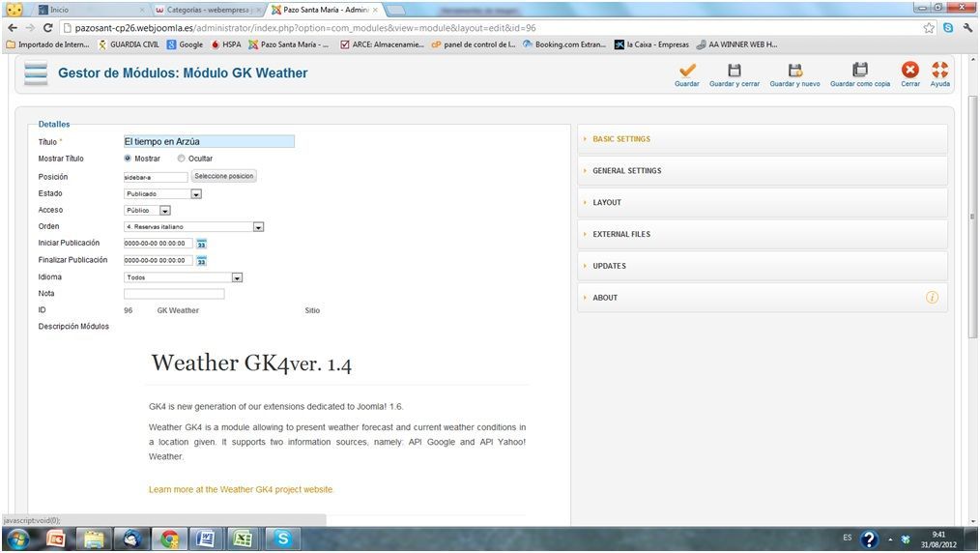Click Título field El tiempo en Arzúa
The width and height of the screenshot is (980, 553).
209,142
